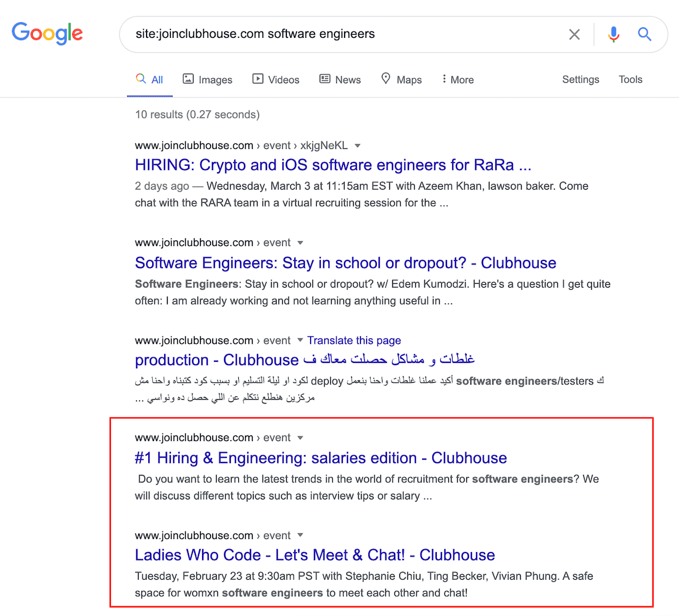Open HIRING: Crypto and iOS engineers result
Viewport: 679px width, 616px height.
333,165
